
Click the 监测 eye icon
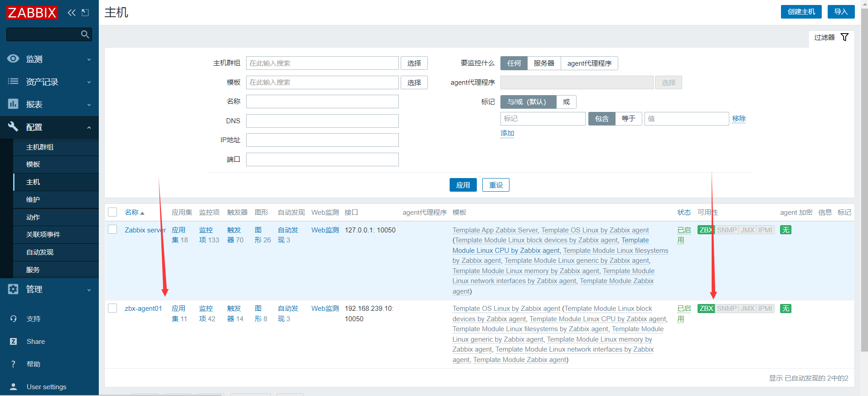[x=13, y=59]
